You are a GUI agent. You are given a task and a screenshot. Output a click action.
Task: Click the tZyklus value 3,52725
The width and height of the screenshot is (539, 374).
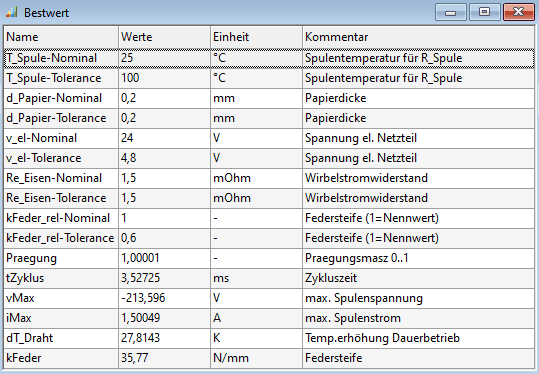[x=140, y=278]
